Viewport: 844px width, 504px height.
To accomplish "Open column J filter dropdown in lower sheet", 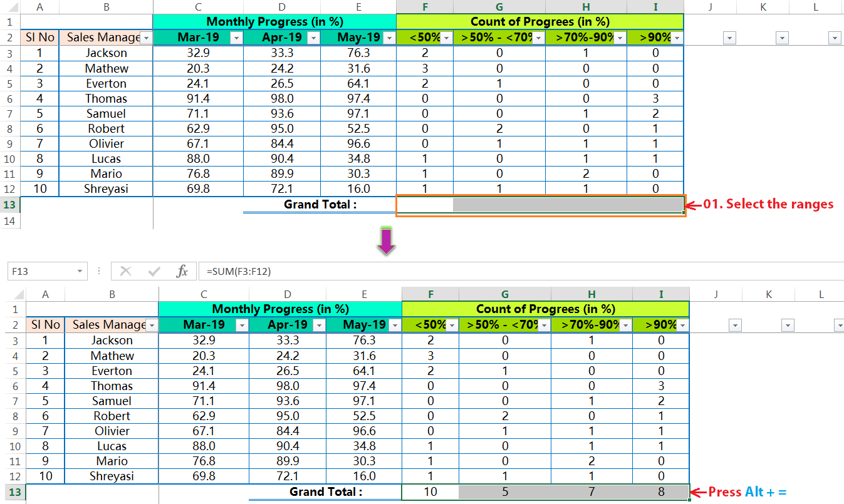I will point(734,326).
